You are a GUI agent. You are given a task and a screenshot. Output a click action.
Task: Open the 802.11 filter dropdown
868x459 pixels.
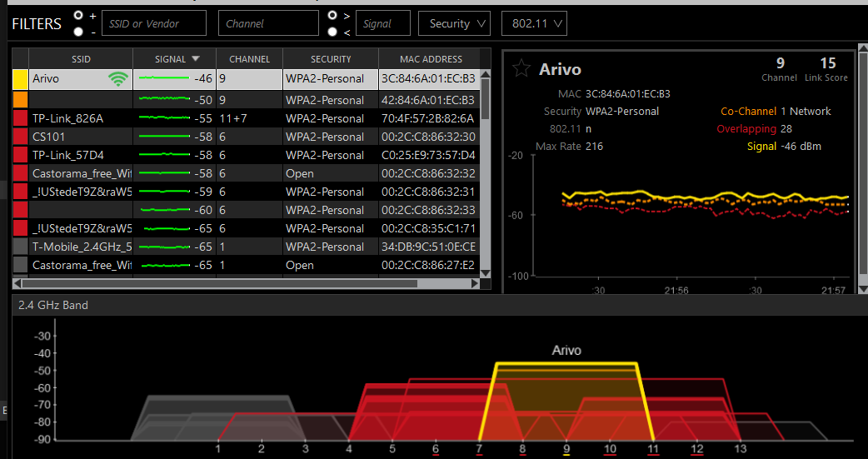(x=534, y=23)
